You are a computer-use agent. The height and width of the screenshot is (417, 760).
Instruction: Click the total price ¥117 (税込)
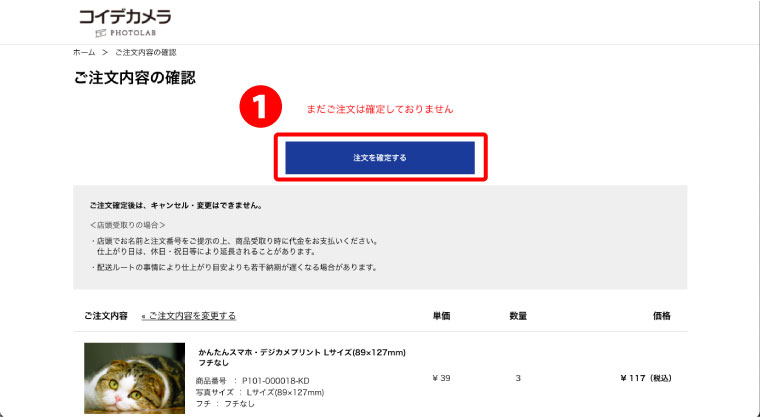tap(646, 378)
